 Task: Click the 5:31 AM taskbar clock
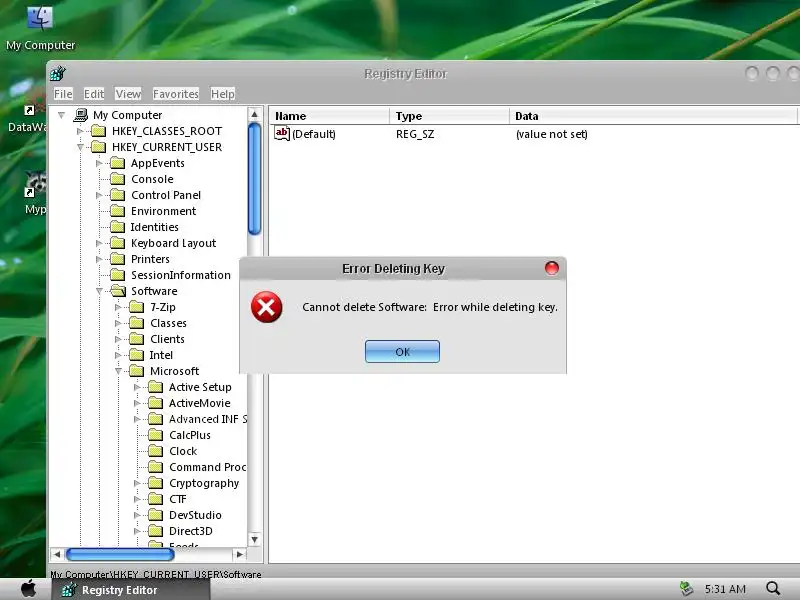(x=725, y=589)
